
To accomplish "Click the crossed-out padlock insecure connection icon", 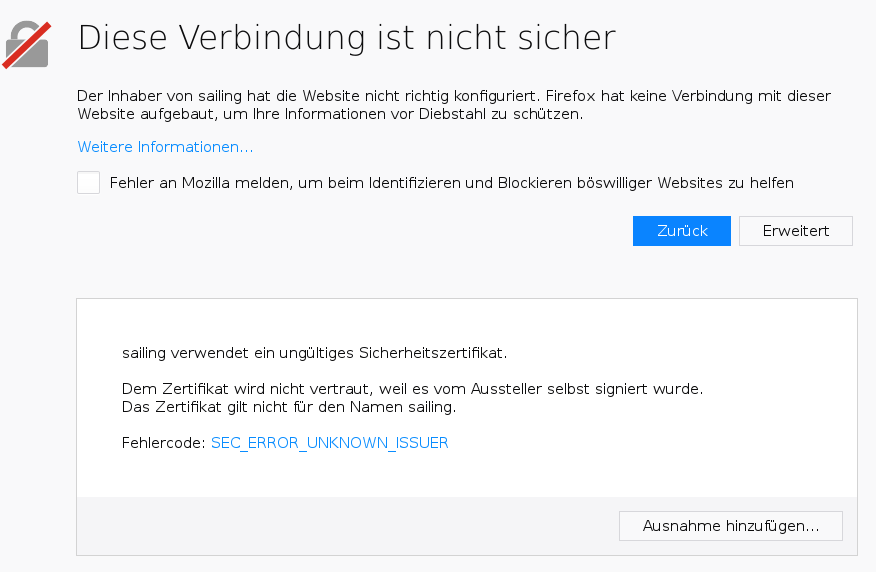I will (x=26, y=45).
